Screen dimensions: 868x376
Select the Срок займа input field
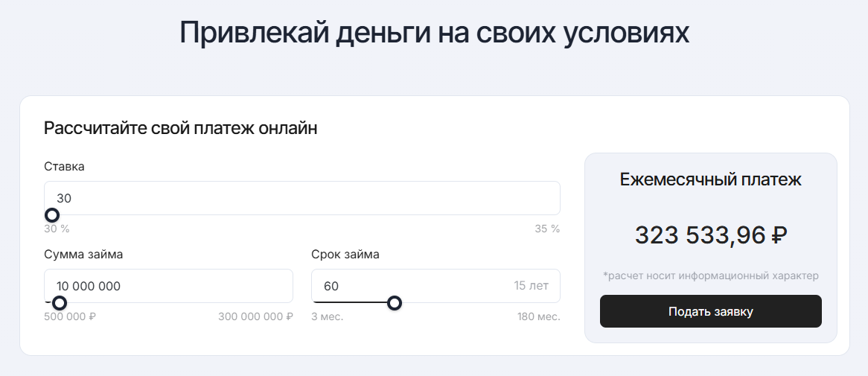(409, 286)
